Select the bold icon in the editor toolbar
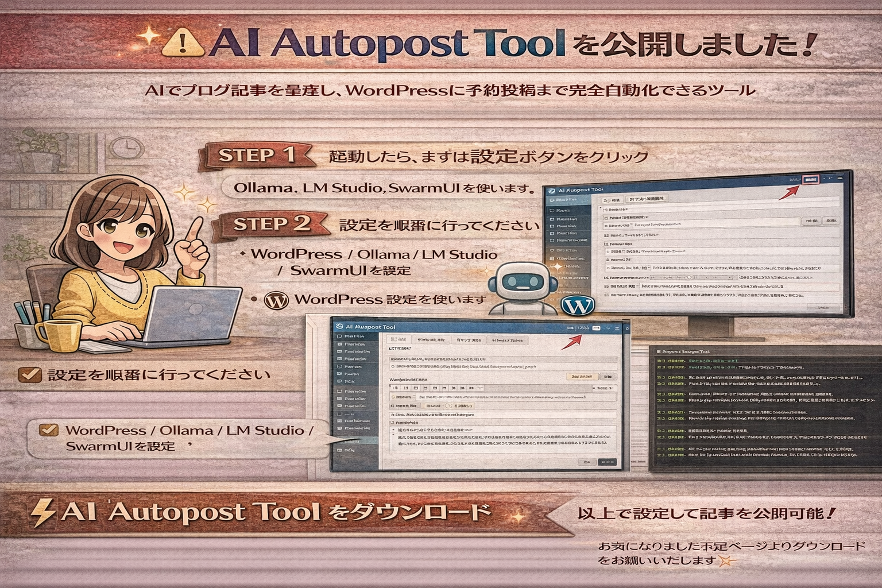 [x=396, y=388]
